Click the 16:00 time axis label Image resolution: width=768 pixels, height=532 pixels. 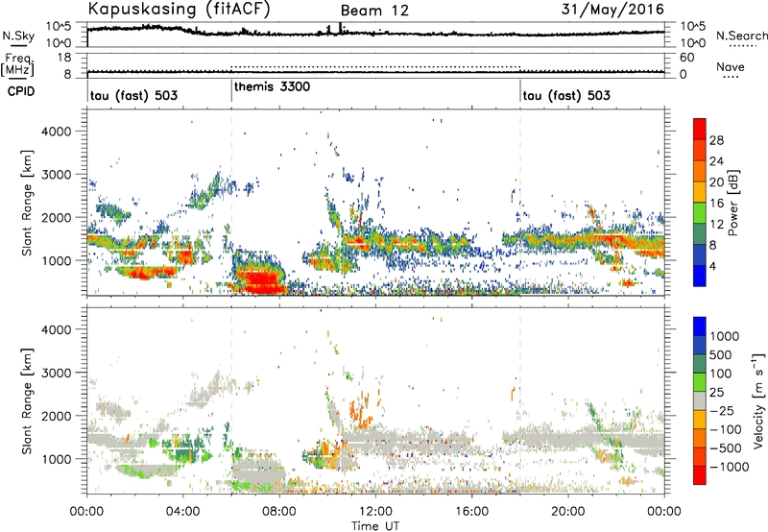(471, 512)
